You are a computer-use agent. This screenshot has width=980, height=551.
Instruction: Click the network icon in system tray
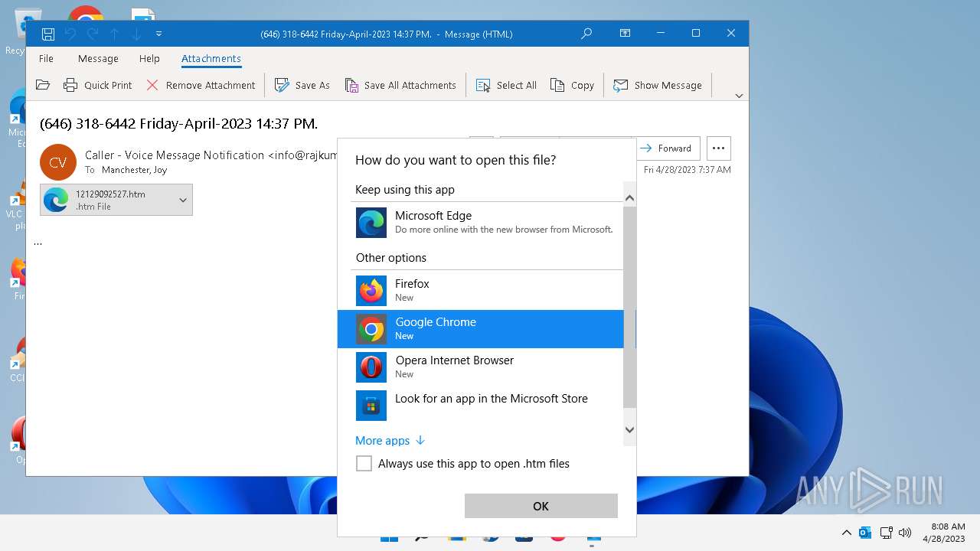(x=887, y=533)
